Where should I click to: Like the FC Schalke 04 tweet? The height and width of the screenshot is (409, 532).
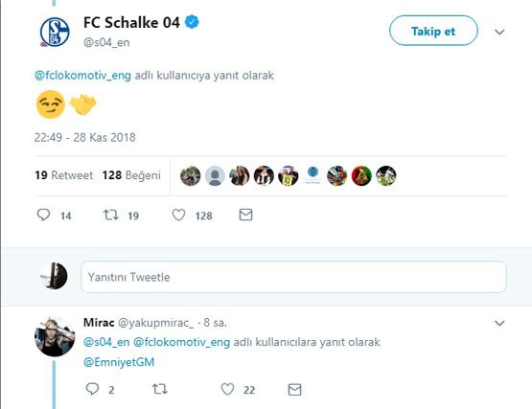[x=178, y=215]
